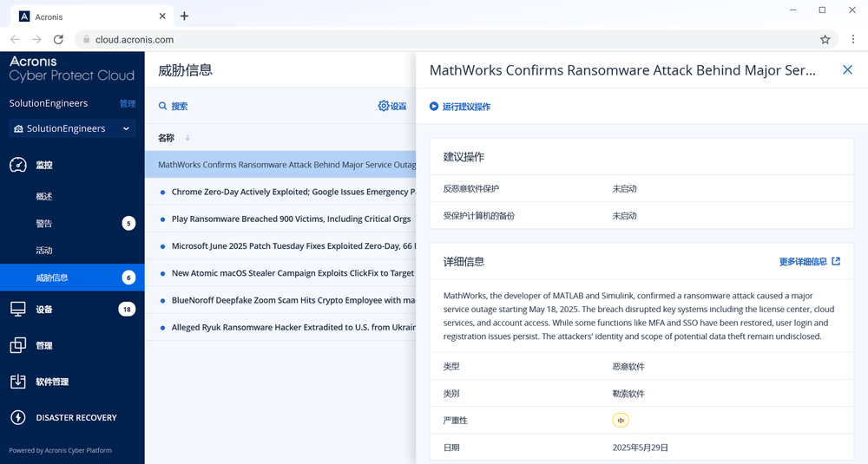The image size is (868, 464).
Task: Open the 警告 menu item
Action: tap(72, 224)
